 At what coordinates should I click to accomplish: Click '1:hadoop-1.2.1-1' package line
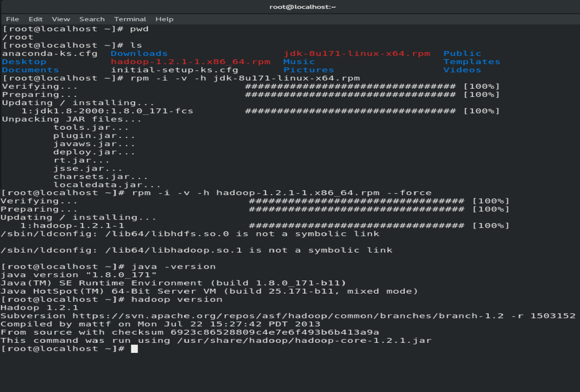pyautogui.click(x=72, y=225)
